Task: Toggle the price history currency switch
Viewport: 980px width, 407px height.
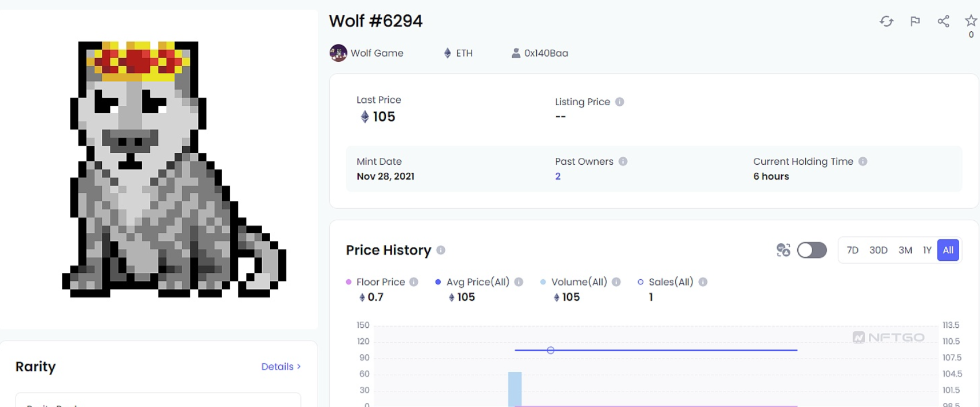Action: pyautogui.click(x=812, y=250)
